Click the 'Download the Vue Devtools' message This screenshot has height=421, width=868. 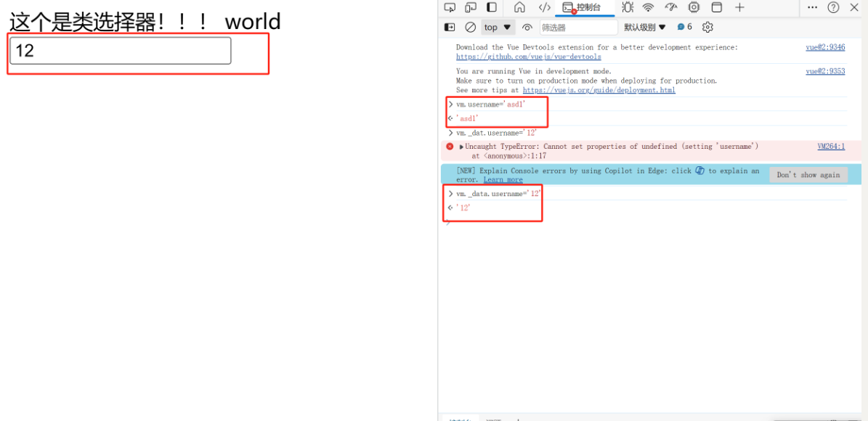click(x=597, y=48)
